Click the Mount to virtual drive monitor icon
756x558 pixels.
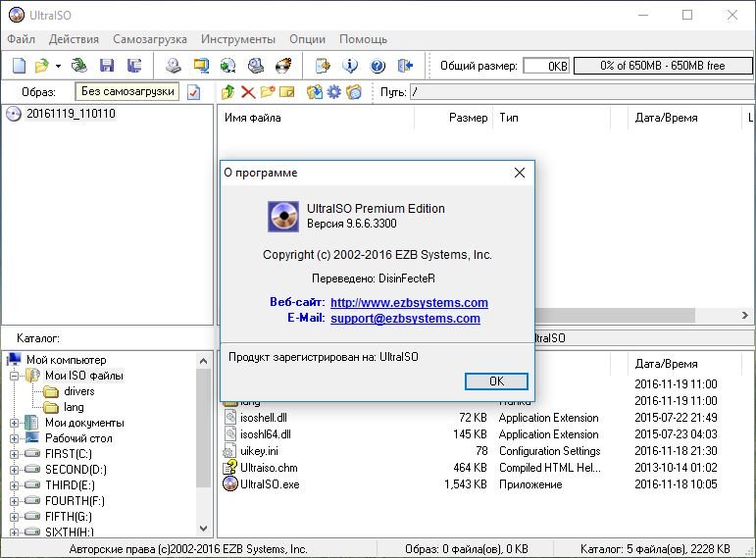(201, 65)
